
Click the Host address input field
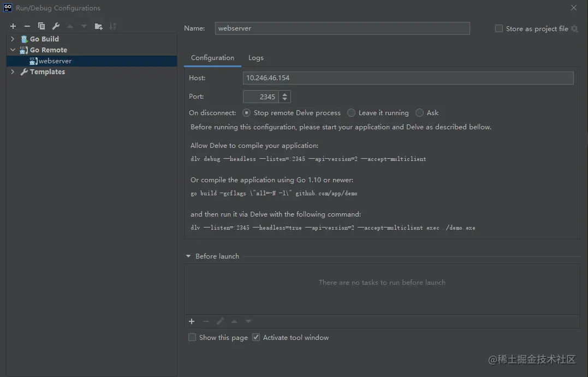408,78
